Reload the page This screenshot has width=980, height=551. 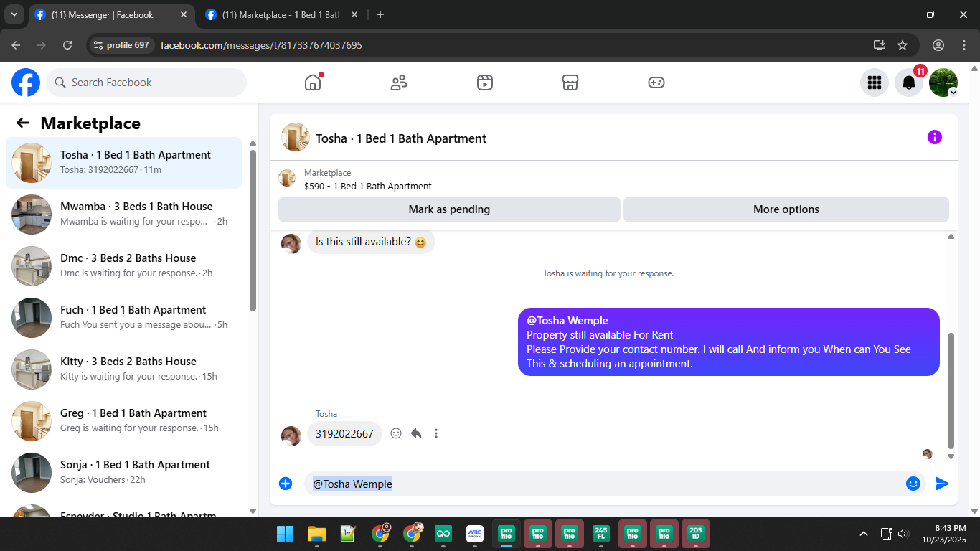[67, 45]
